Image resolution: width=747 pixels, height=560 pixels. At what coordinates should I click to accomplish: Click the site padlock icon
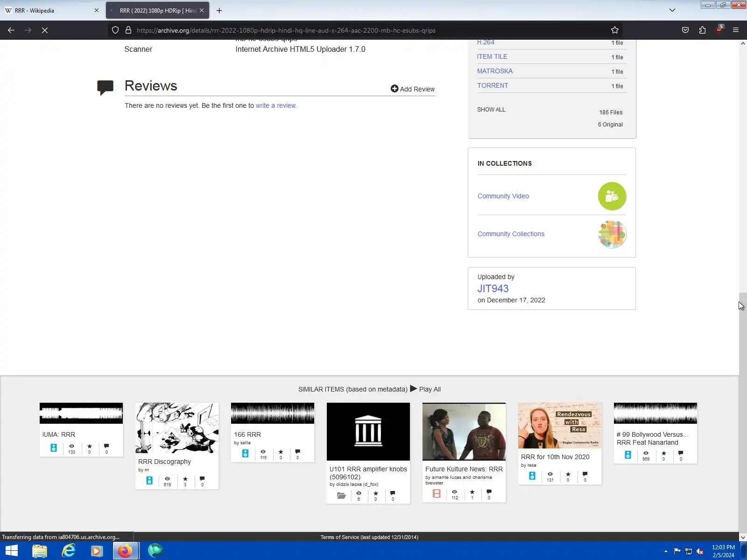click(x=128, y=30)
